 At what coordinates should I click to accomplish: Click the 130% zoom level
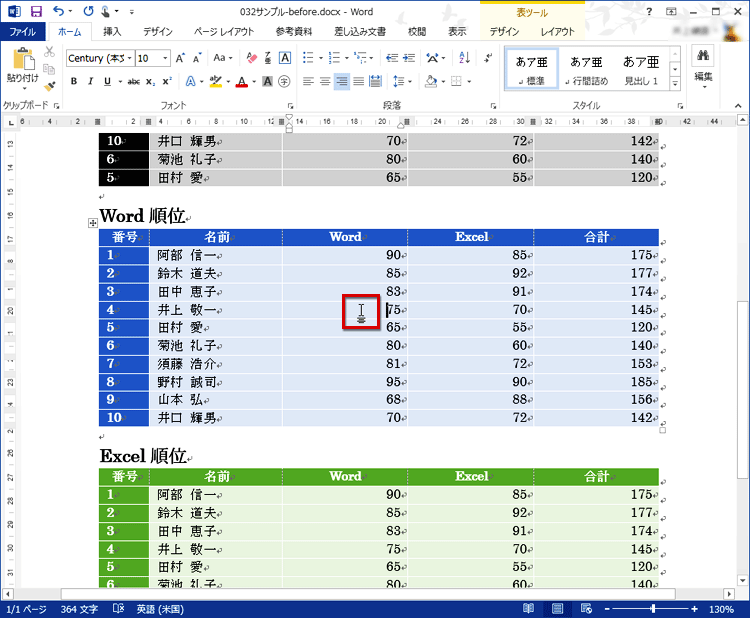click(x=721, y=609)
